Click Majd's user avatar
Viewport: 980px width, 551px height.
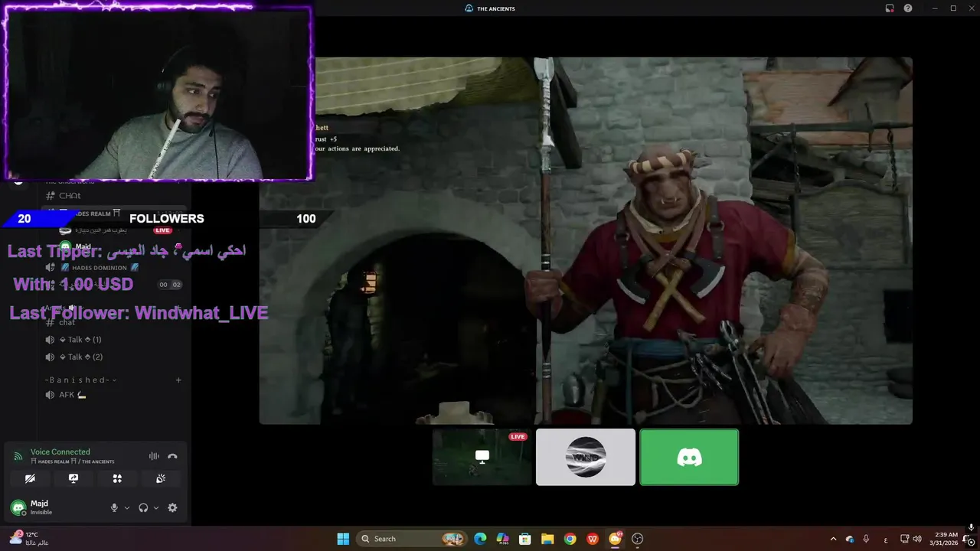(x=18, y=507)
